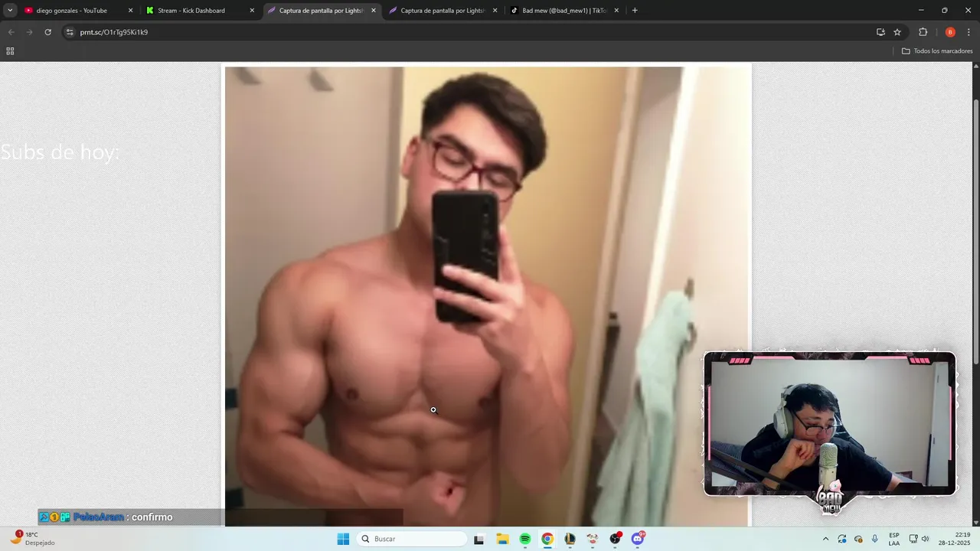Open Todos los marcadores folder

click(x=937, y=51)
